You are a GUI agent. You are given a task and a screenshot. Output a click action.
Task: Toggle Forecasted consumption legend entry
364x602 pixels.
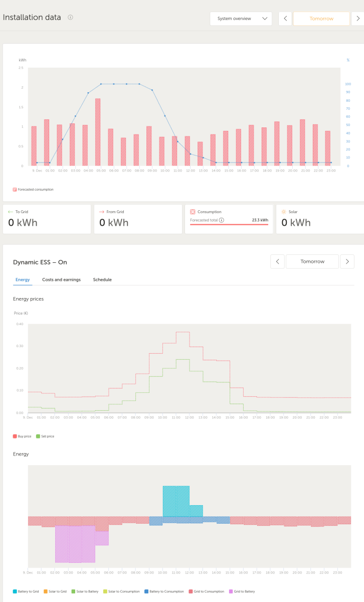[x=33, y=190]
